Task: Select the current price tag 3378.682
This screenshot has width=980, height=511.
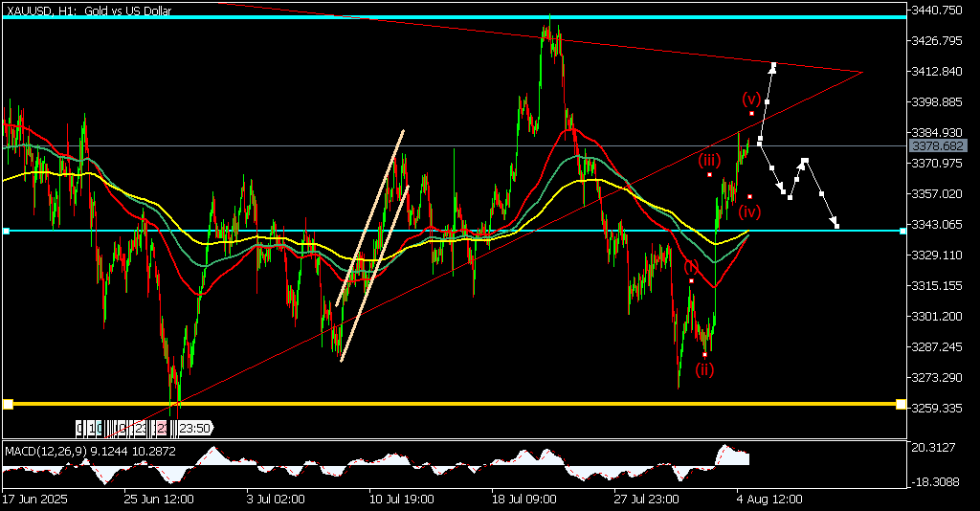Action: click(x=938, y=146)
